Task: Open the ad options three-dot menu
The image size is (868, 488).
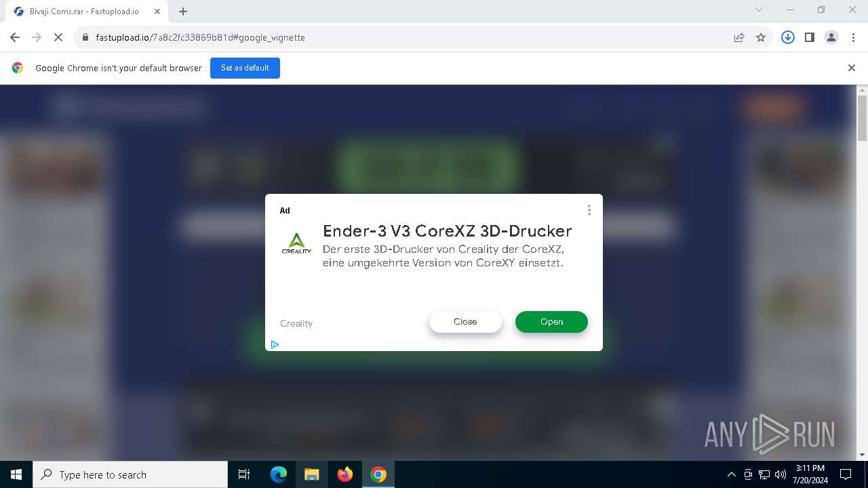Action: 589,210
